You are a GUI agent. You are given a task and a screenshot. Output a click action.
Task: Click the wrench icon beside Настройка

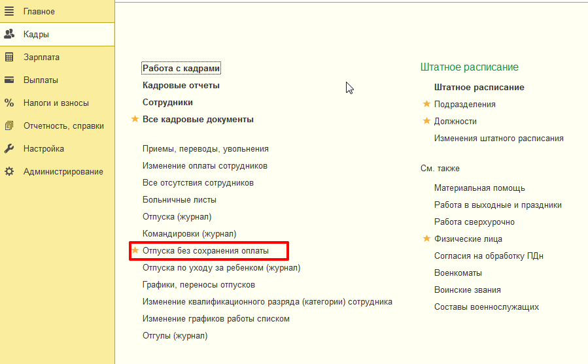(9, 149)
